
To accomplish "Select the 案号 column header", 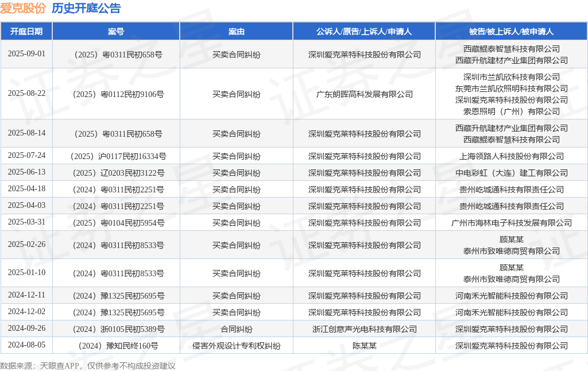I will 116,32.
